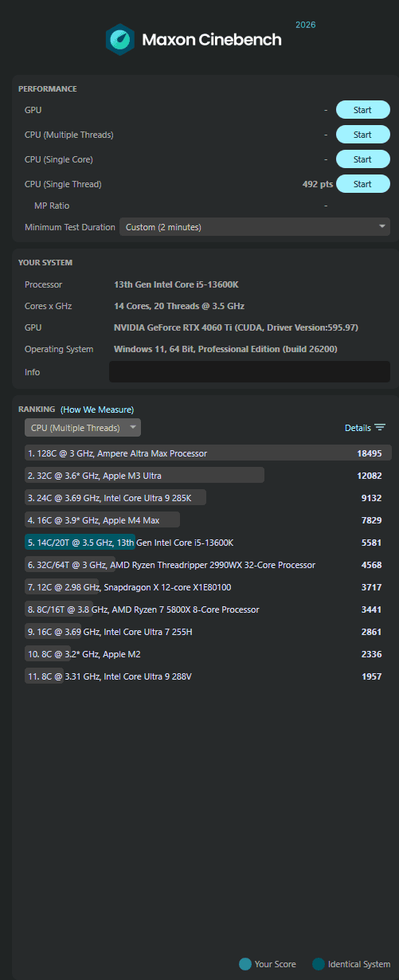Click the Maxon Cinebench logo icon
The width and height of the screenshot is (399, 980).
(120, 39)
